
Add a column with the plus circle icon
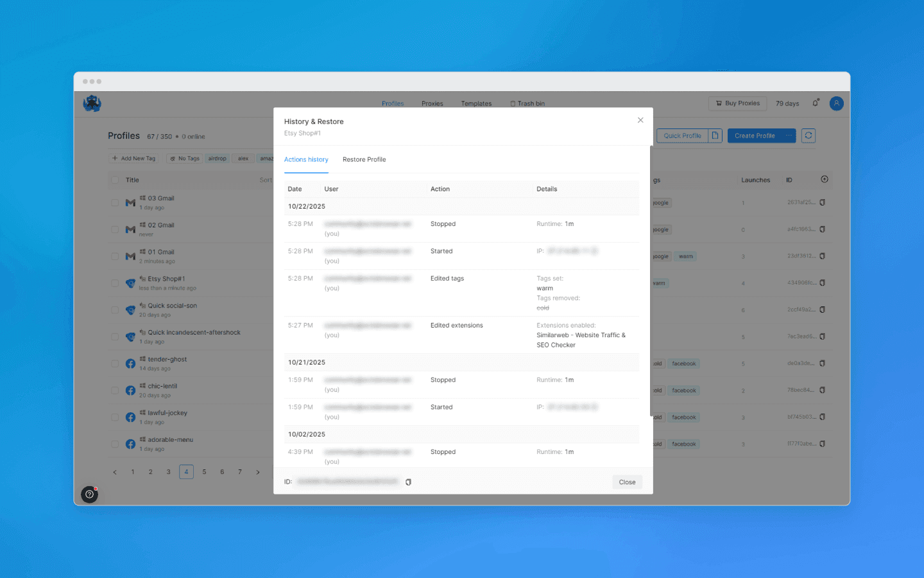[x=825, y=179]
